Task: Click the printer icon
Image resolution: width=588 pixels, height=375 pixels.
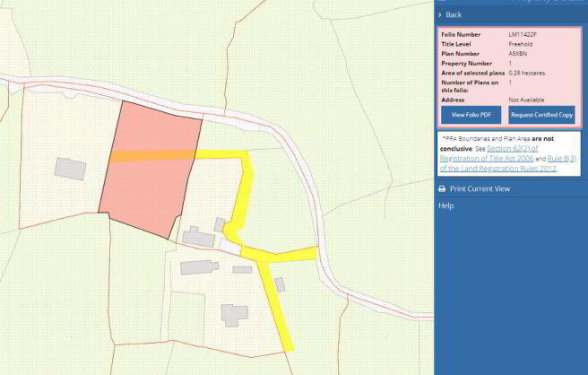Action: point(441,189)
